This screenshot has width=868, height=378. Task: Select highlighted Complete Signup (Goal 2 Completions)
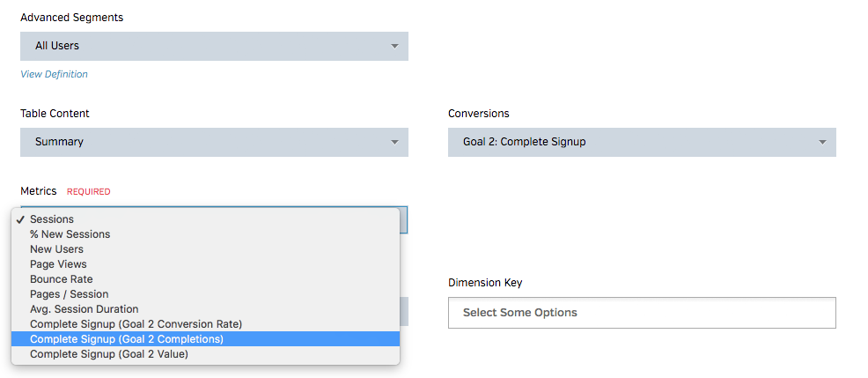127,339
